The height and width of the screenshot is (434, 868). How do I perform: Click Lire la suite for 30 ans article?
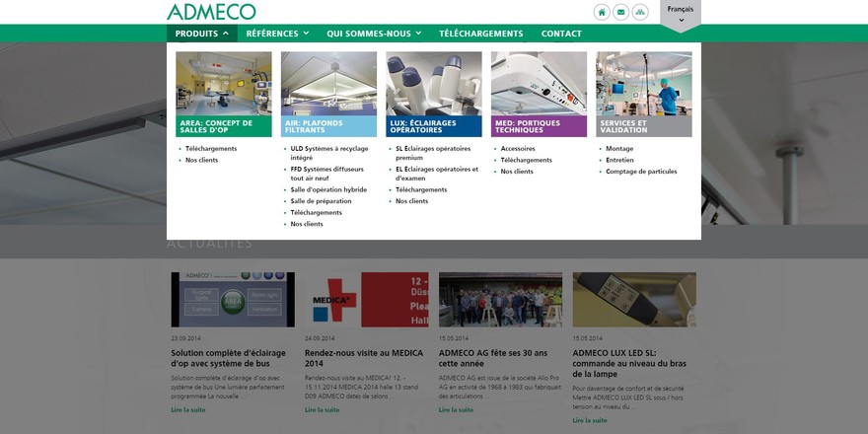456,410
